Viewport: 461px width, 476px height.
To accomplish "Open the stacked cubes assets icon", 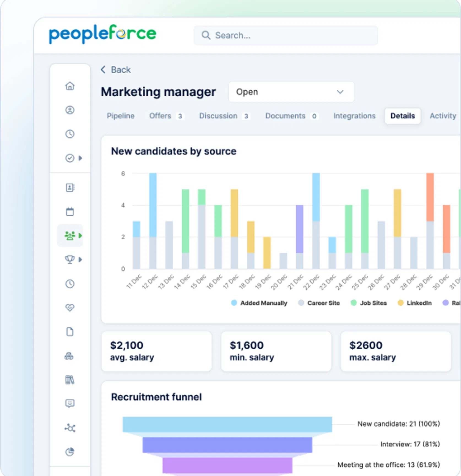I will pyautogui.click(x=69, y=356).
